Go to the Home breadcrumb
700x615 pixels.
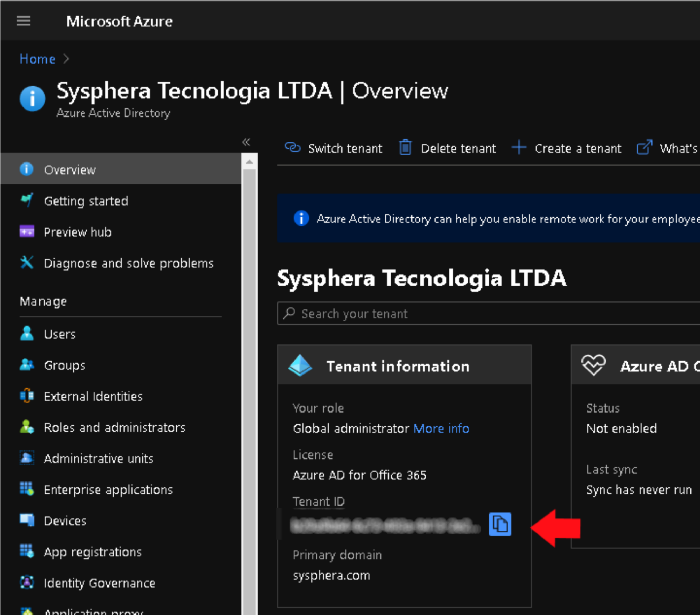point(38,59)
